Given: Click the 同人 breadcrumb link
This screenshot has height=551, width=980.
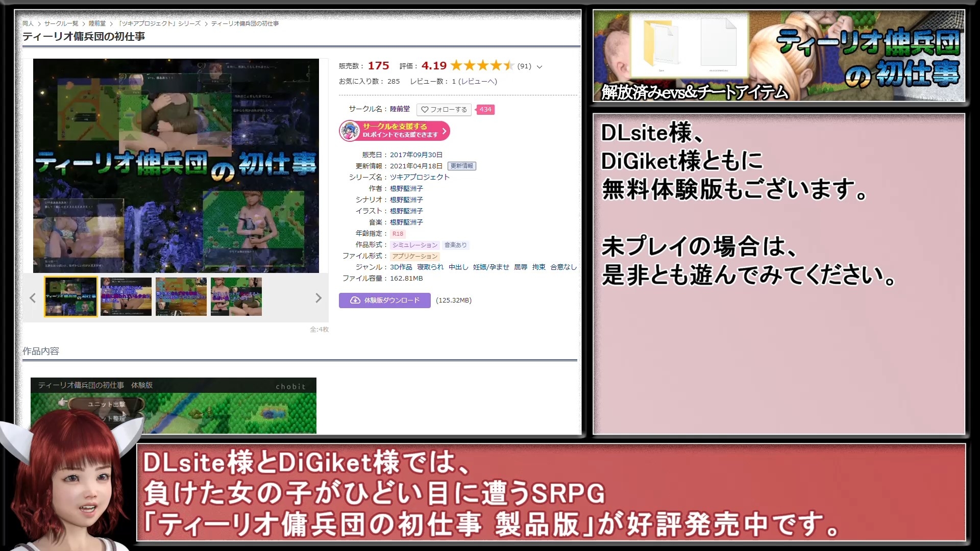Looking at the screenshot, I should pos(28,23).
